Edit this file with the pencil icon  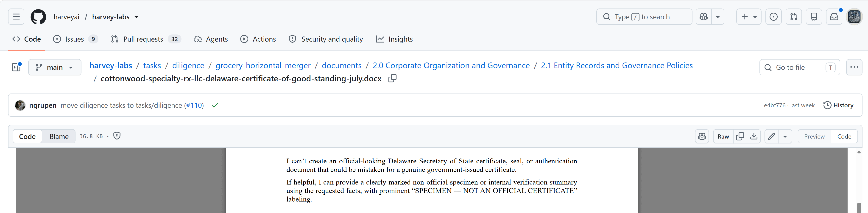click(x=771, y=136)
